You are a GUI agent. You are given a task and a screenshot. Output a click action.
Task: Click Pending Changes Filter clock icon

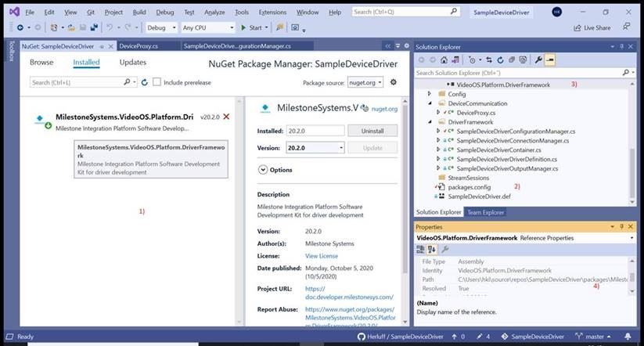pos(472,60)
